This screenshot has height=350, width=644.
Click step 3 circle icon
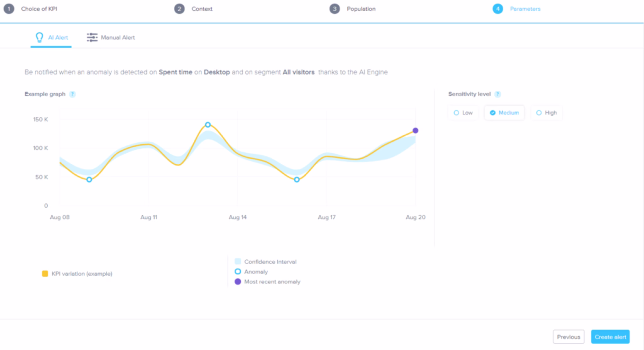tap(335, 9)
